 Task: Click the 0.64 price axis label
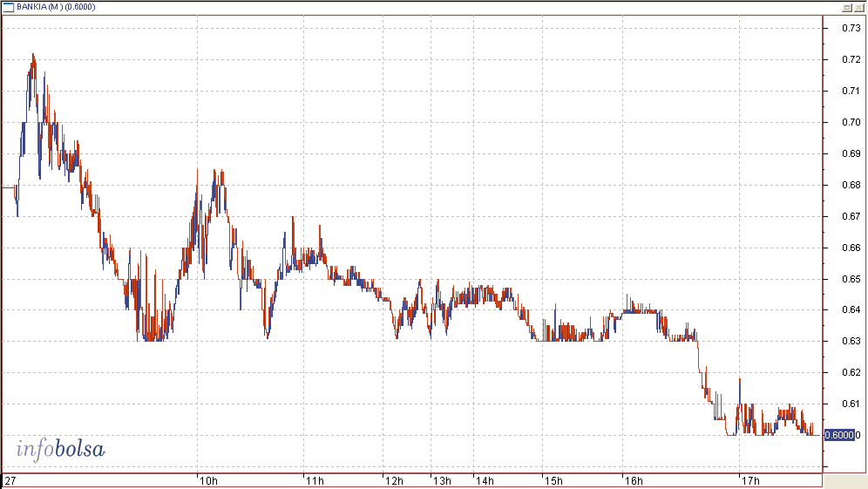click(851, 309)
